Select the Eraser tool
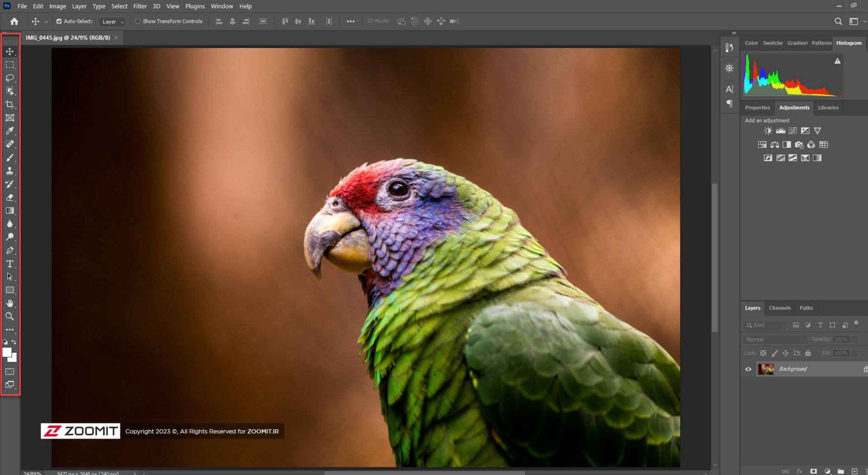This screenshot has height=475, width=868. click(9, 197)
